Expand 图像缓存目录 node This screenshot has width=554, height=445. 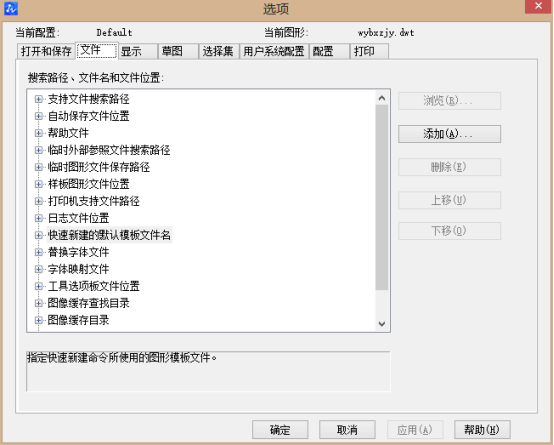39,320
